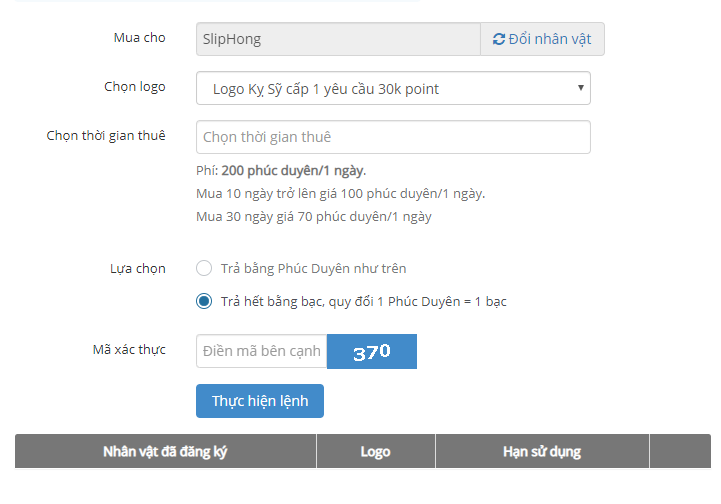
Task: Click the Nhân vật đã đăng ký column header
Action: pos(165,452)
